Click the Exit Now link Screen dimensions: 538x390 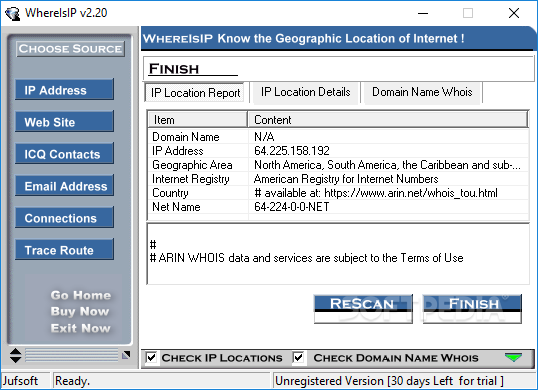coord(81,328)
